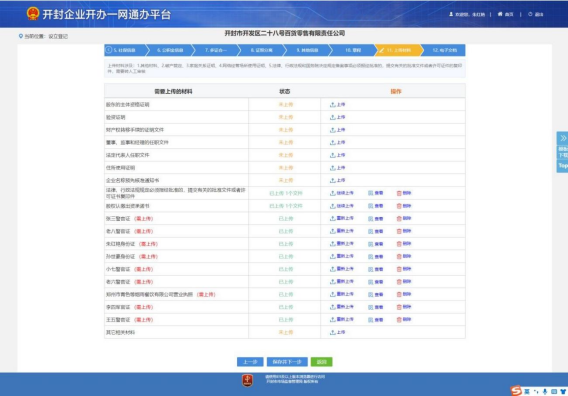Expand the right side panel double-arrow
Viewport: 568px width, 396px height.
[563, 138]
